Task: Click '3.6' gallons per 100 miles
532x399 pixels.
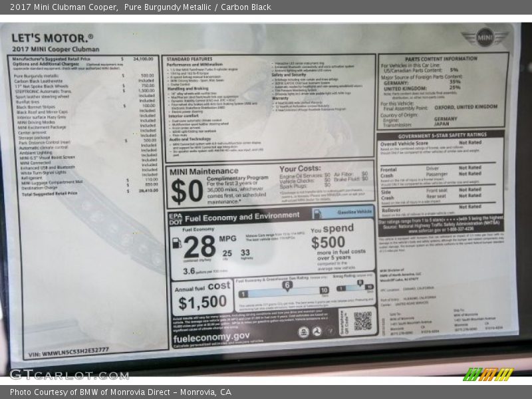Action: click(189, 271)
